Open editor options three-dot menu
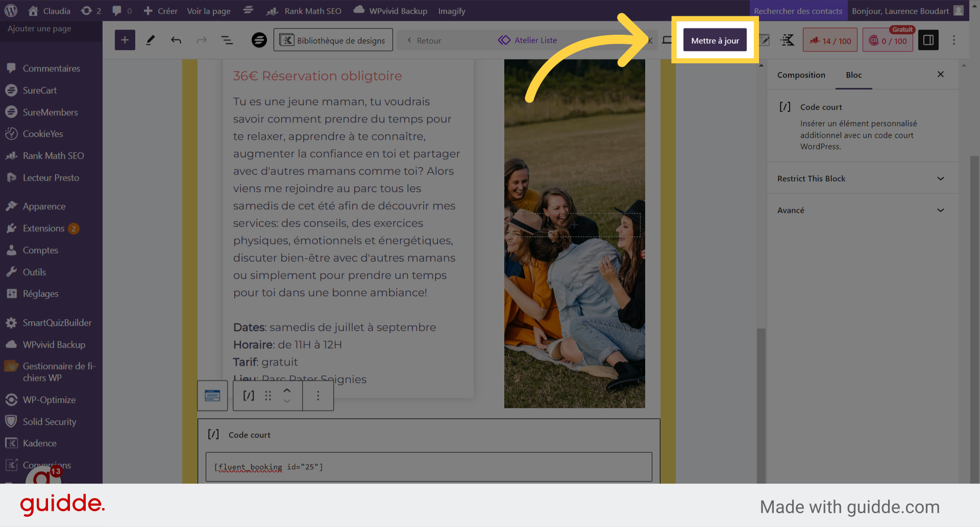 pos(953,40)
